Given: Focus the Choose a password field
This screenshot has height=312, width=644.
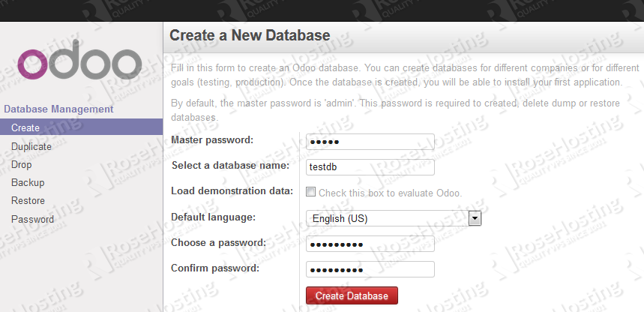Looking at the screenshot, I should pos(370,244).
